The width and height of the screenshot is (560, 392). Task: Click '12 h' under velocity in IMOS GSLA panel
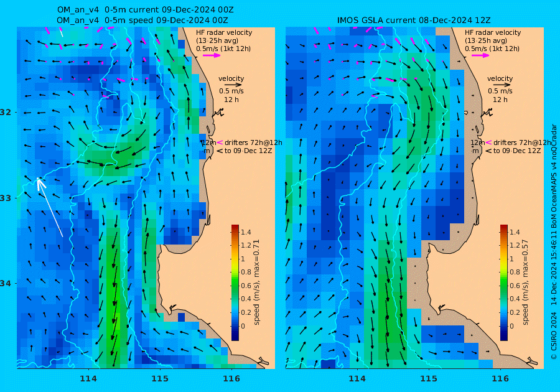[x=500, y=100]
